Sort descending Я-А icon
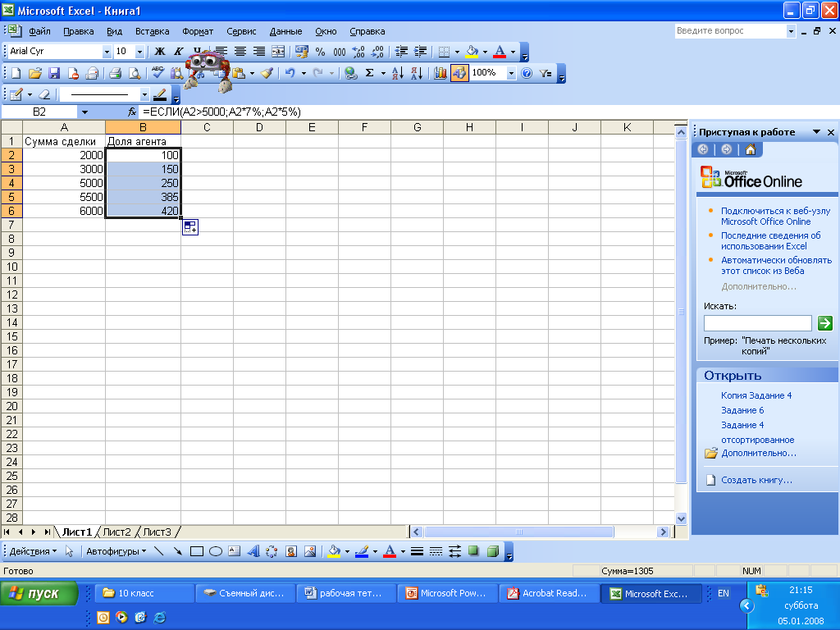This screenshot has width=840, height=630. click(417, 73)
